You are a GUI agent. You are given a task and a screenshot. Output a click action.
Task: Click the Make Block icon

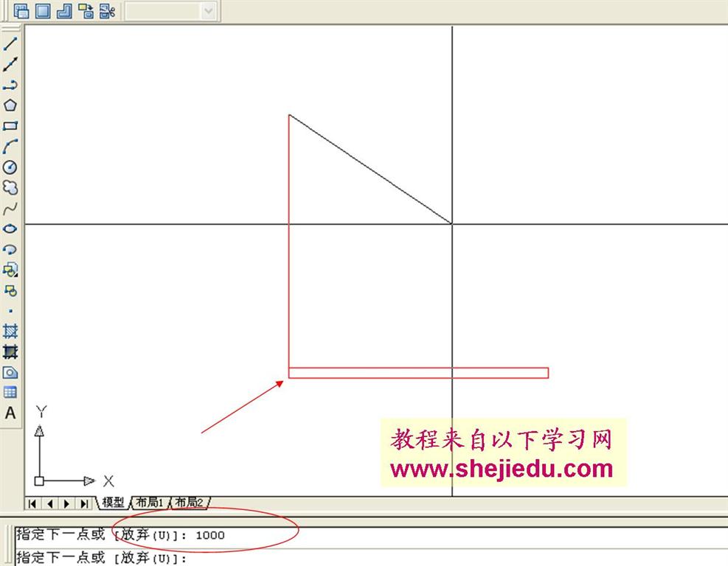tap(10, 290)
